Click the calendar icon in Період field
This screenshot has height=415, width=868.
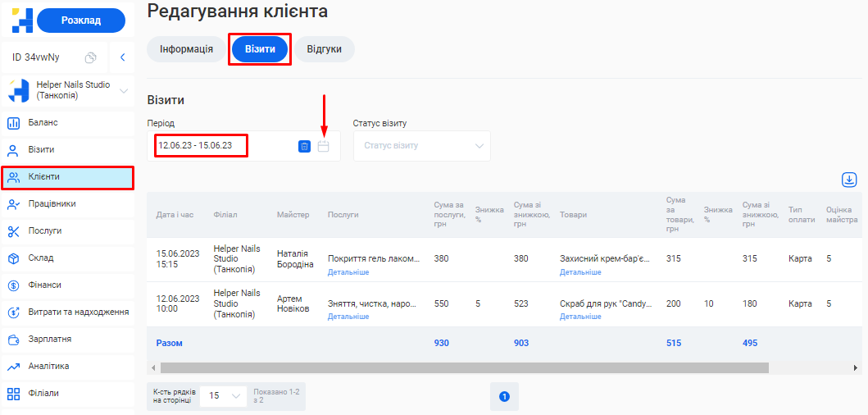324,146
